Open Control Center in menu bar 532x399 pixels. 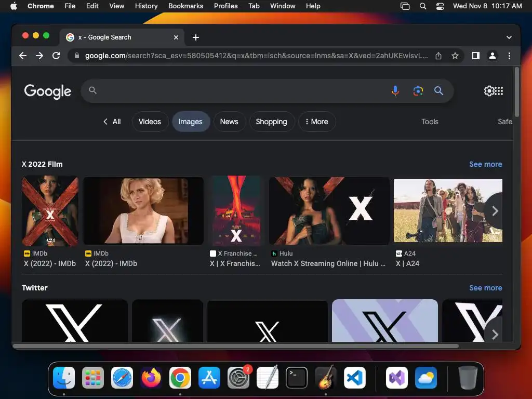[440, 6]
